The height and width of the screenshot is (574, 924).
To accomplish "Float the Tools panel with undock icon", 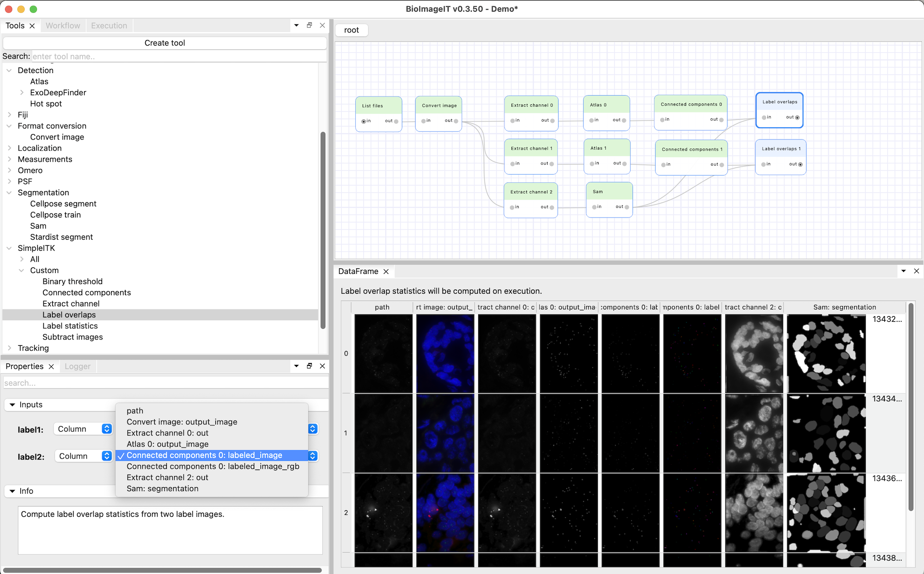I will point(310,25).
